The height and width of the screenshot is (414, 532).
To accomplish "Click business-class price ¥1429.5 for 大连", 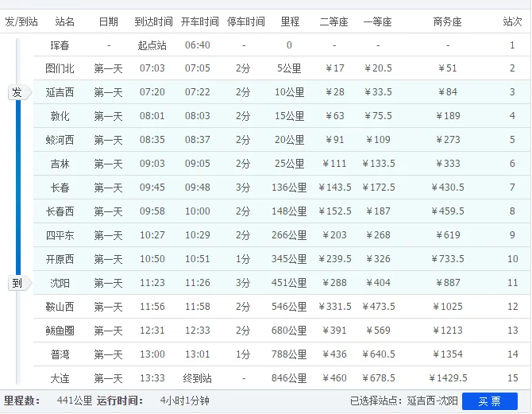I will click(448, 378).
